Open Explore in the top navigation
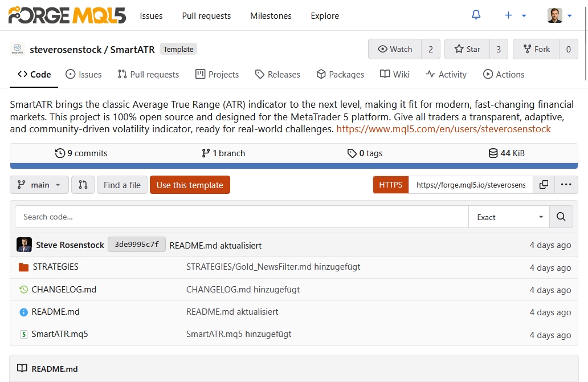This screenshot has height=382, width=588. 325,16
